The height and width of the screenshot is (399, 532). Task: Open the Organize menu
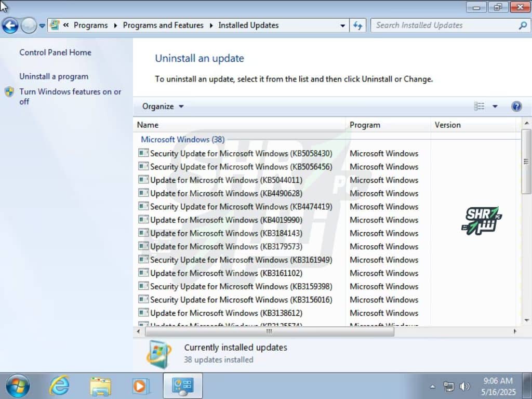point(163,107)
